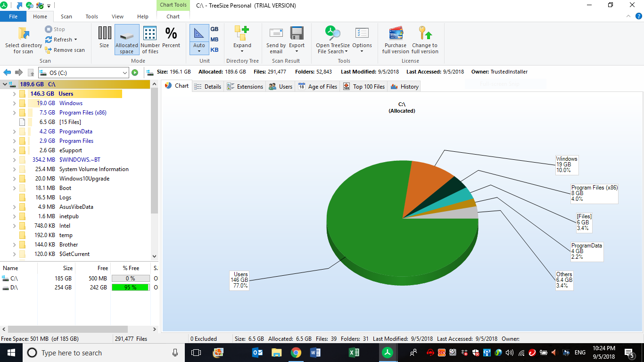Select the eSupport folder row
Viewport: 644px width, 362px height.
pos(75,150)
